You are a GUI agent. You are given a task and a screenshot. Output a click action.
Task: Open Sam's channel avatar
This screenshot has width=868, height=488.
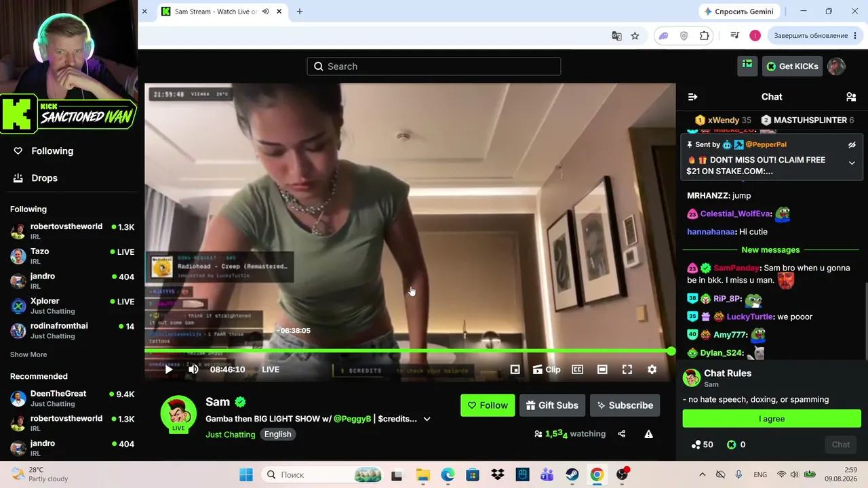(178, 413)
